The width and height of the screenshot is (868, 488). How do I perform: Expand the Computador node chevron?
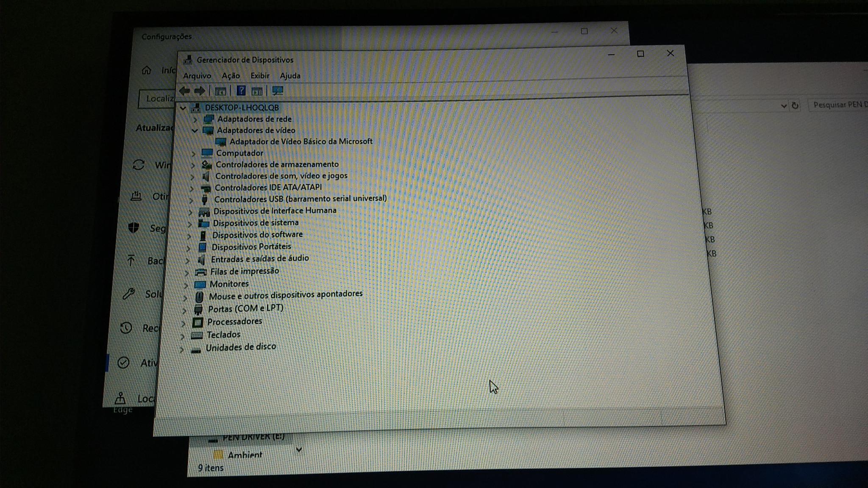pyautogui.click(x=194, y=154)
